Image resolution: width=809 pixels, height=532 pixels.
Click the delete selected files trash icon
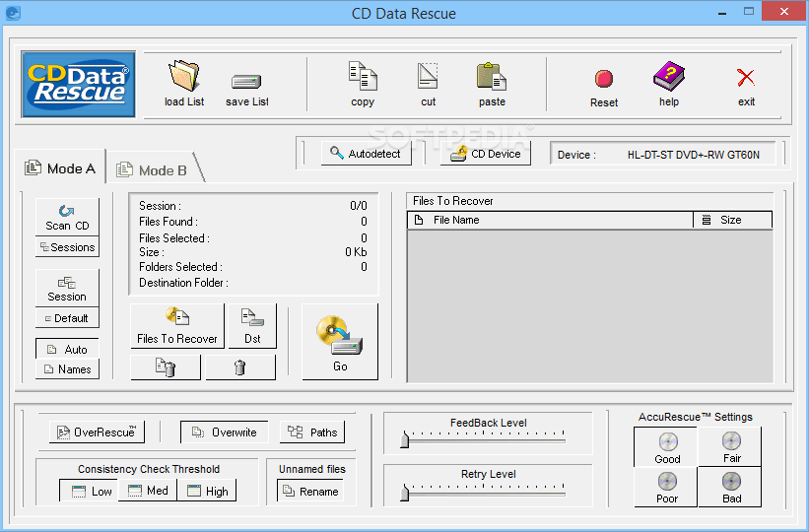[x=166, y=367]
